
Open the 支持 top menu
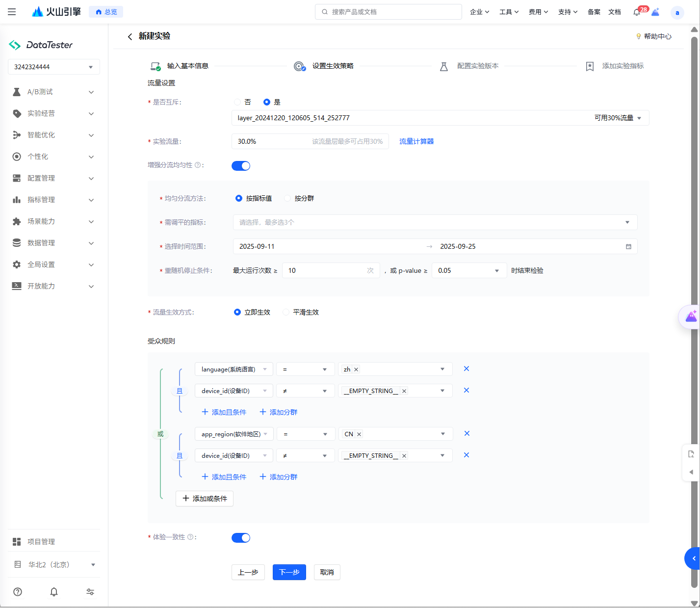(568, 12)
